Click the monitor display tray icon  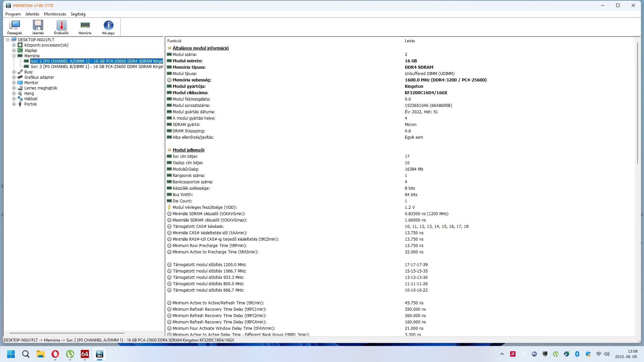545,354
